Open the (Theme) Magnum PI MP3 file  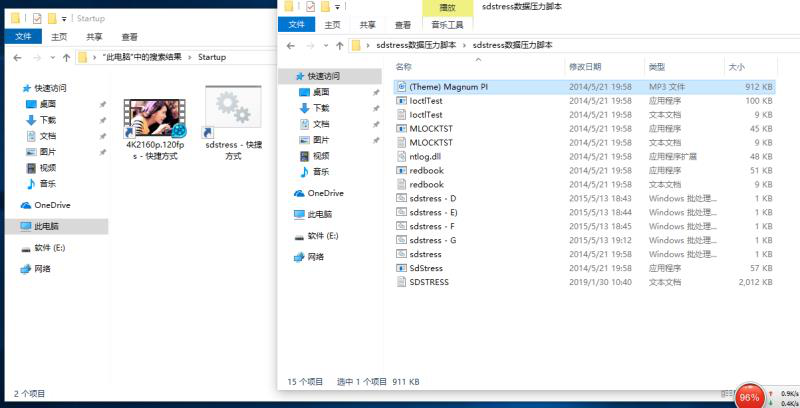point(585,87)
